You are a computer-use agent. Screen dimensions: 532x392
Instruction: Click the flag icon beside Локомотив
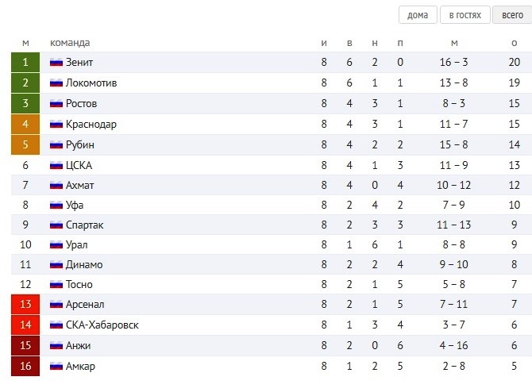56,83
